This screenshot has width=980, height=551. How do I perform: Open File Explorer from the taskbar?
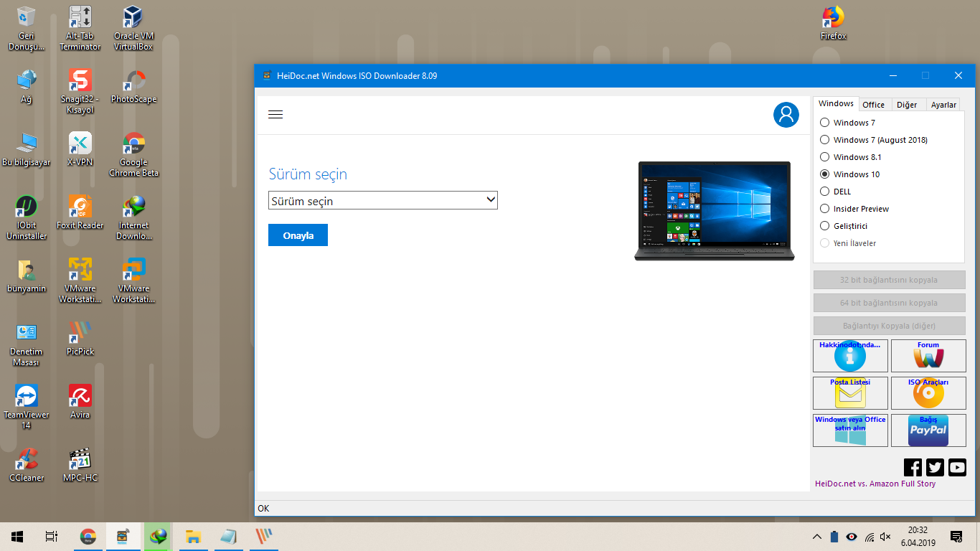192,537
